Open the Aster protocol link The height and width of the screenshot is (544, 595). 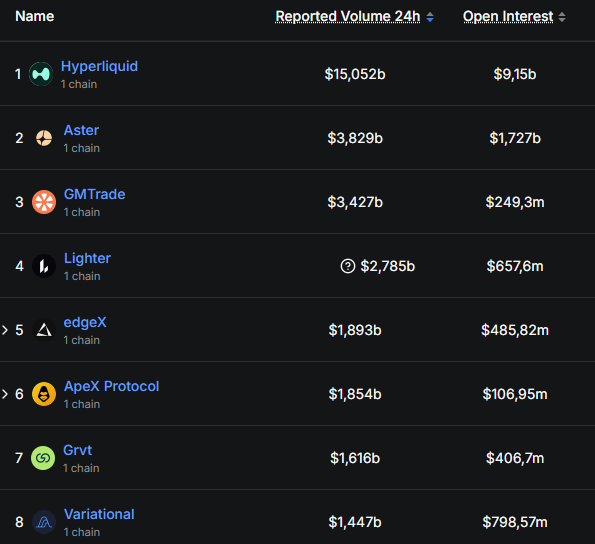coord(81,130)
